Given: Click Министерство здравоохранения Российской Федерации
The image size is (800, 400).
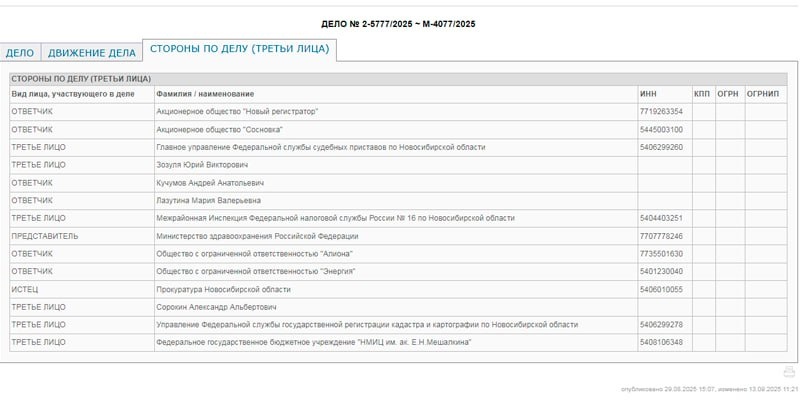Looking at the screenshot, I should pyautogui.click(x=257, y=236).
